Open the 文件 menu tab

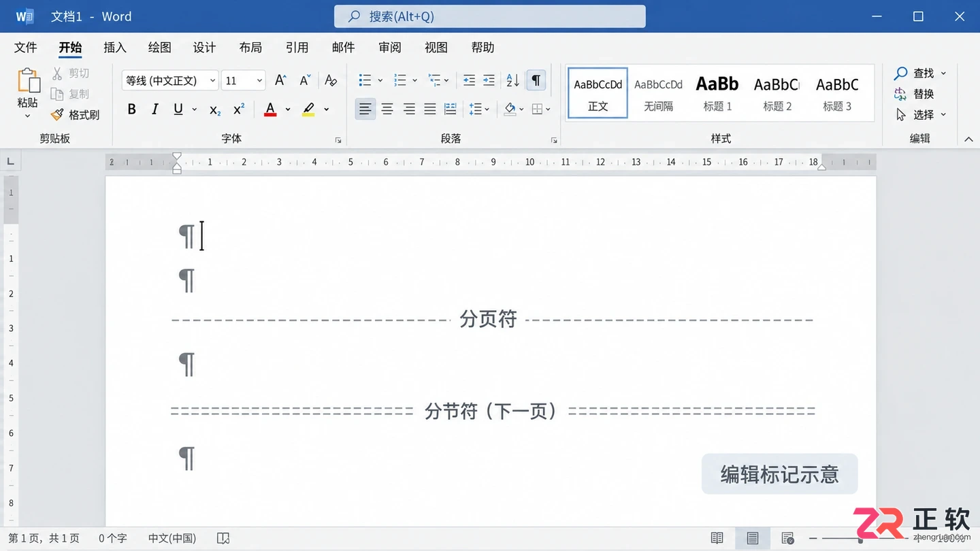point(26,47)
